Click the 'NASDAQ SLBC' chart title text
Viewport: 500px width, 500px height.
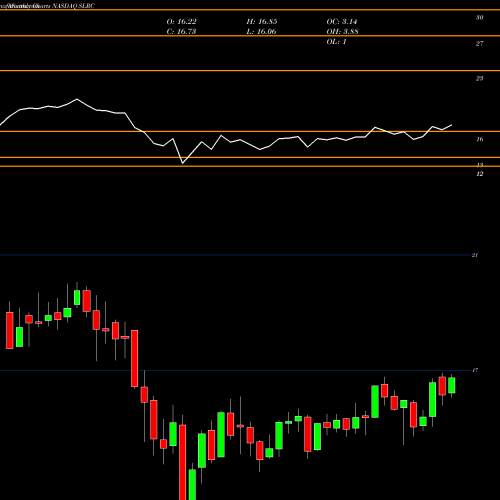[74, 6]
